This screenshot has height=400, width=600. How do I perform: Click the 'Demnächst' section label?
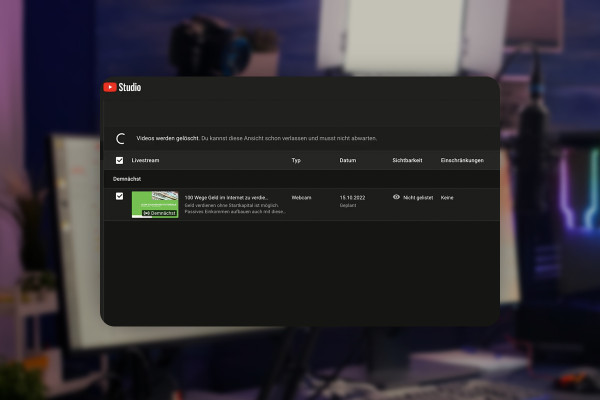(127, 179)
